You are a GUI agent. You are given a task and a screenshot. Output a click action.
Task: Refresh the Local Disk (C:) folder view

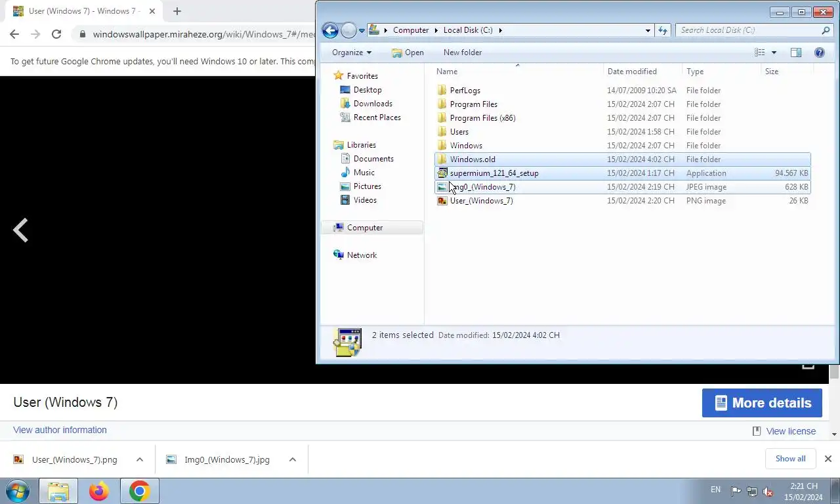coord(663,30)
